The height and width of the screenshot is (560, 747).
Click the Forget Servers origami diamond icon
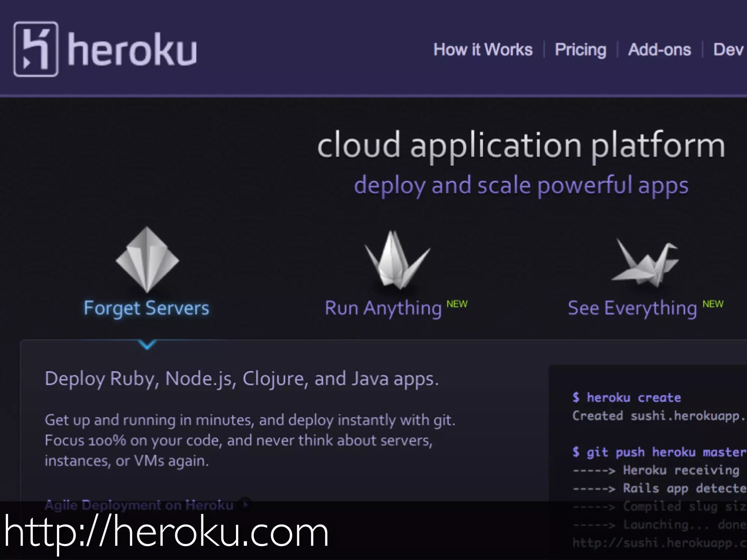coord(147,259)
